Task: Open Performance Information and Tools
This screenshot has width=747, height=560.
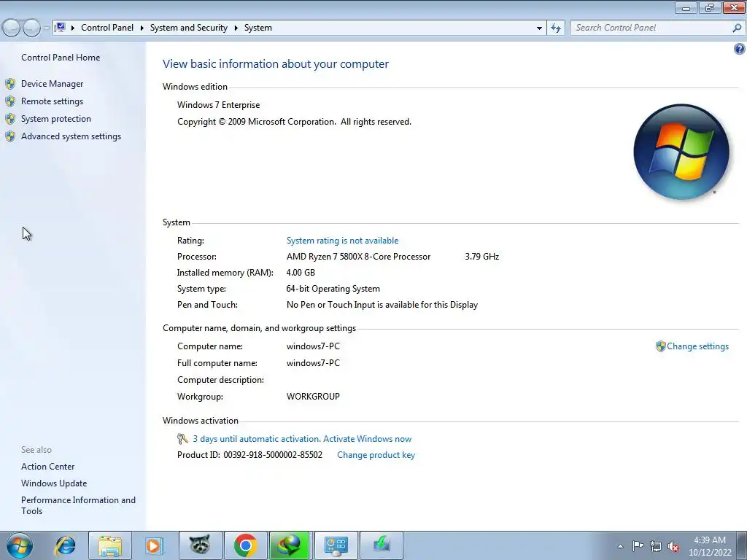Action: 78,505
